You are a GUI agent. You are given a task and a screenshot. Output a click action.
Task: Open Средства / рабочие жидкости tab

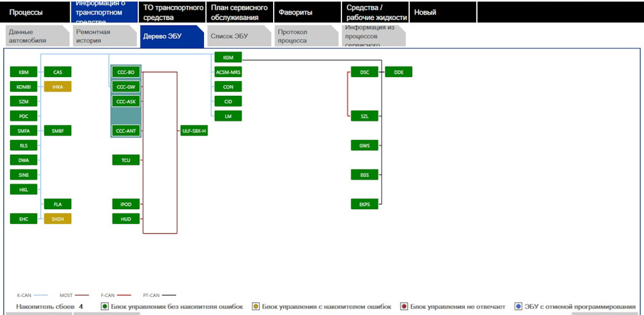(375, 12)
